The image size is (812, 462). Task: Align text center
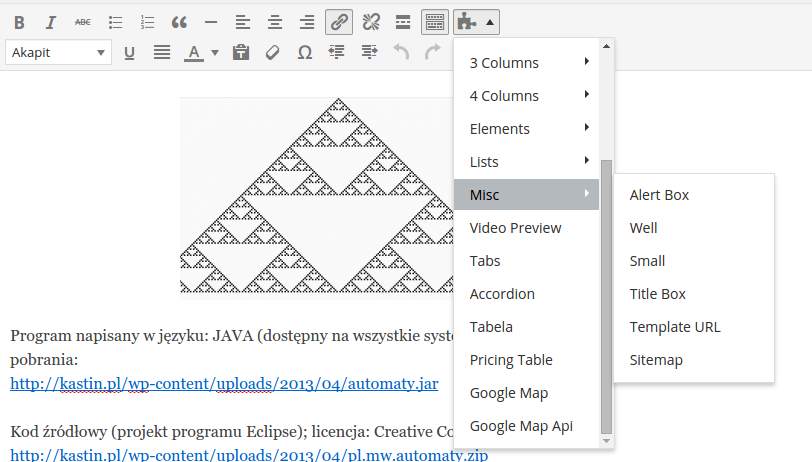click(275, 22)
